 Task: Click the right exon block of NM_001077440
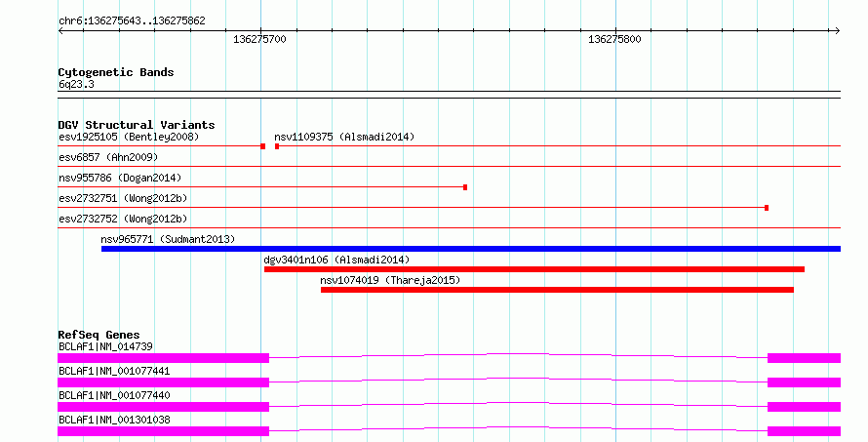coord(804,407)
